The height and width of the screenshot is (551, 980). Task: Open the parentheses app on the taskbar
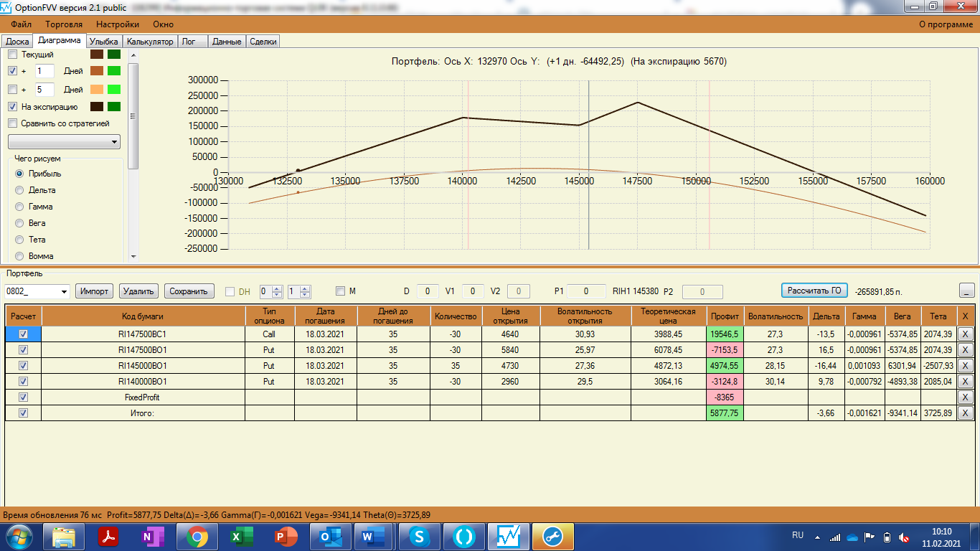(x=463, y=536)
